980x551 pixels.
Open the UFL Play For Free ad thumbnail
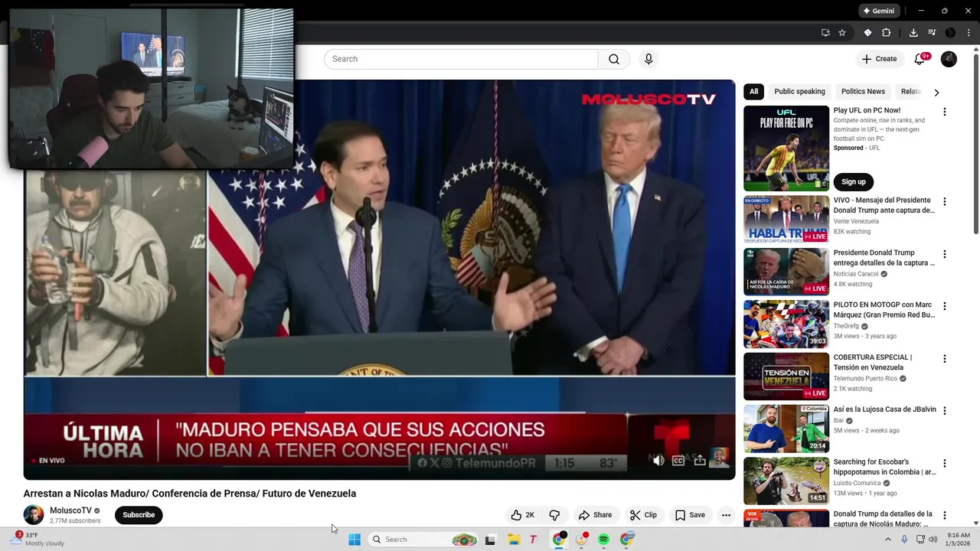[786, 148]
